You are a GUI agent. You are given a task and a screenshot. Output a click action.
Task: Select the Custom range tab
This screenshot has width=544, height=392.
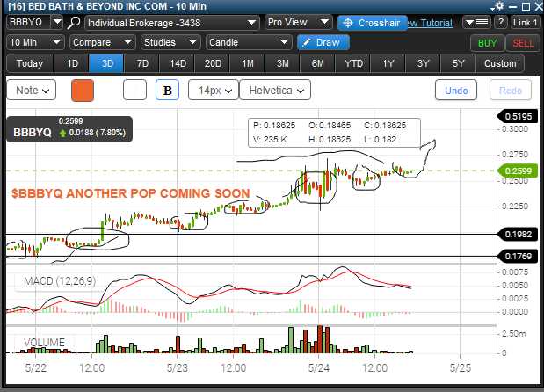coord(500,63)
